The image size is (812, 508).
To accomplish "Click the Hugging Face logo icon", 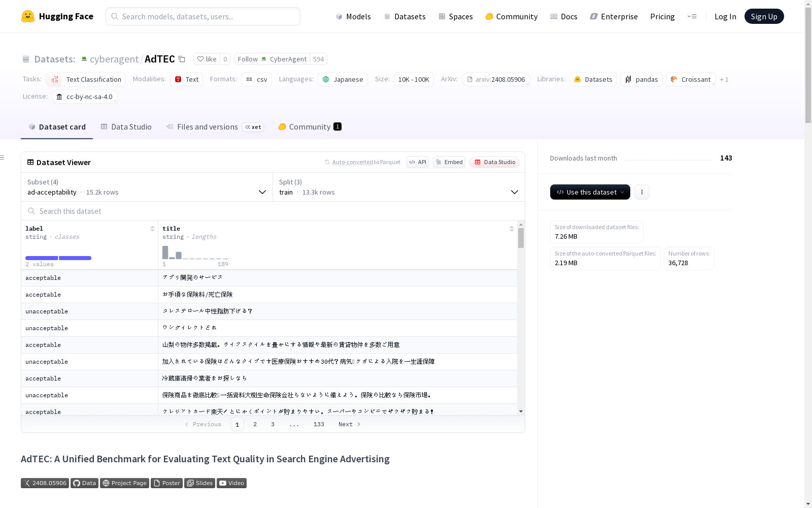I will pos(28,16).
